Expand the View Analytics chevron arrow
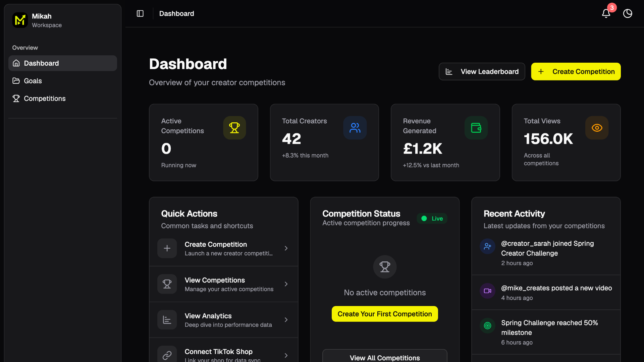The width and height of the screenshot is (644, 362). [x=286, y=320]
